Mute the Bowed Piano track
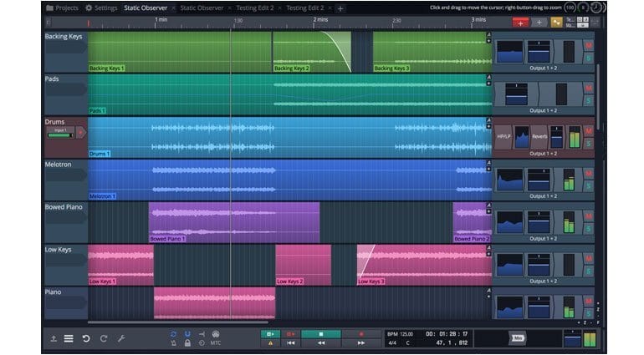This screenshot has height=355, width=644. click(589, 216)
